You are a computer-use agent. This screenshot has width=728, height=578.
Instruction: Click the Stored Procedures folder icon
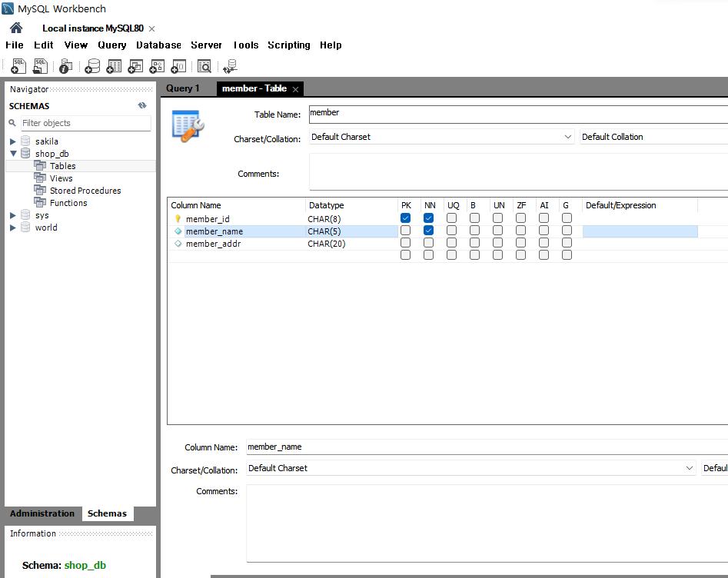click(x=40, y=190)
